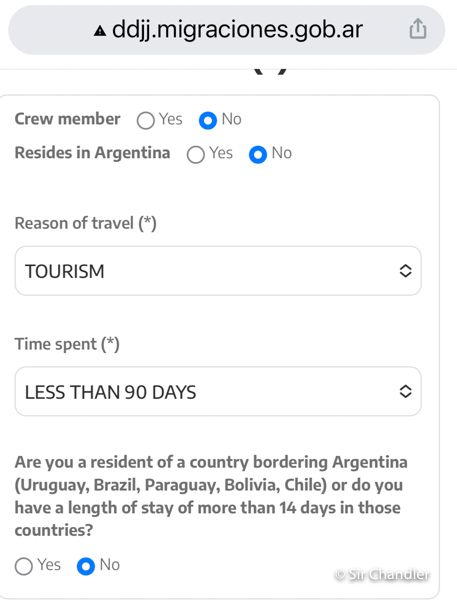This screenshot has height=600, width=457.
Task: Select No for Crew member
Action: 208,121
